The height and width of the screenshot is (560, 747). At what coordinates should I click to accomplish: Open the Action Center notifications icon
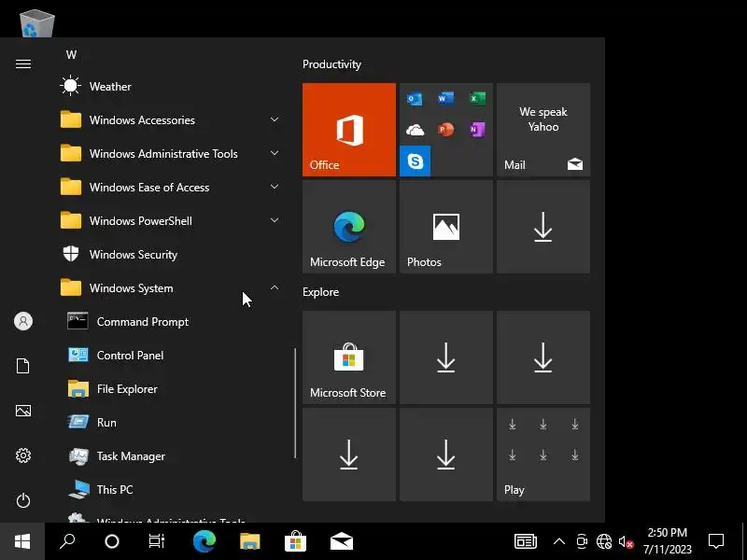716,541
